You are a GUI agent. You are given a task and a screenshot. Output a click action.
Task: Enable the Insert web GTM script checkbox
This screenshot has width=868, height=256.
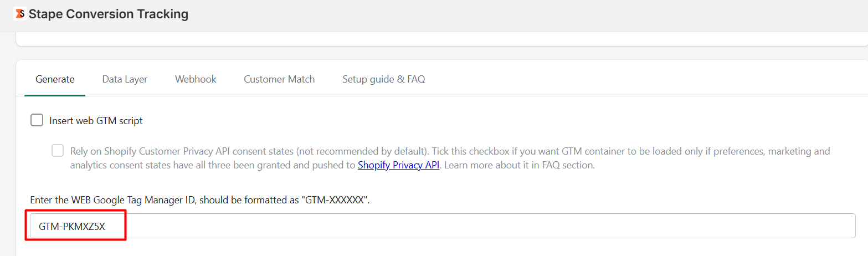click(37, 120)
